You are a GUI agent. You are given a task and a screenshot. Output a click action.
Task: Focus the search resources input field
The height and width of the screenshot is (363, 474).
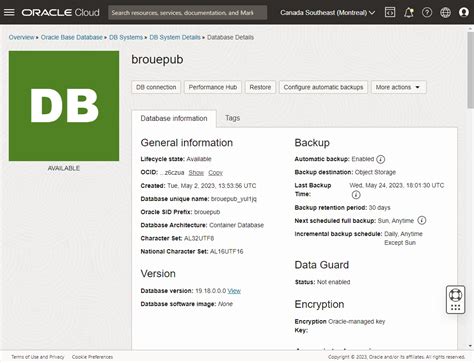[x=187, y=13]
